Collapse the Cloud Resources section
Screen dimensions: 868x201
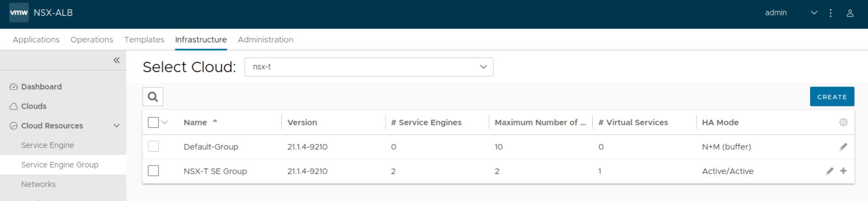point(117,126)
